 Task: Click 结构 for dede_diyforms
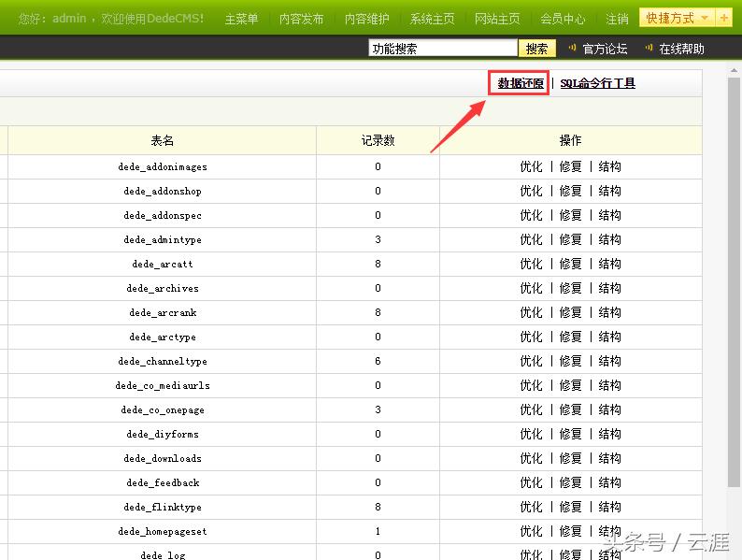tap(609, 434)
